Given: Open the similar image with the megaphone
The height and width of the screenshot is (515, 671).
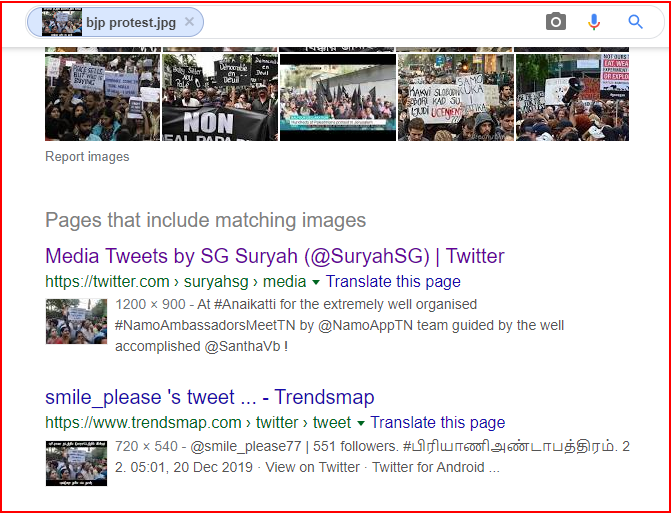Looking at the screenshot, I should (572, 97).
